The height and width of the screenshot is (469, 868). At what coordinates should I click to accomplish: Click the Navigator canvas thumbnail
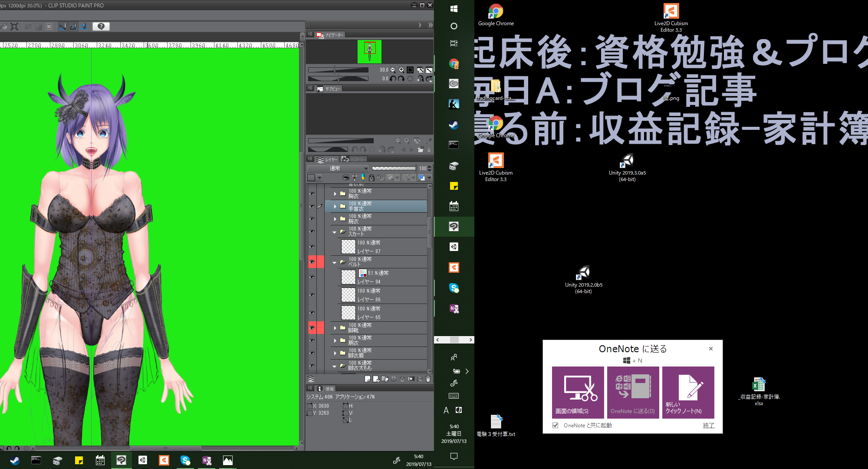tap(370, 52)
